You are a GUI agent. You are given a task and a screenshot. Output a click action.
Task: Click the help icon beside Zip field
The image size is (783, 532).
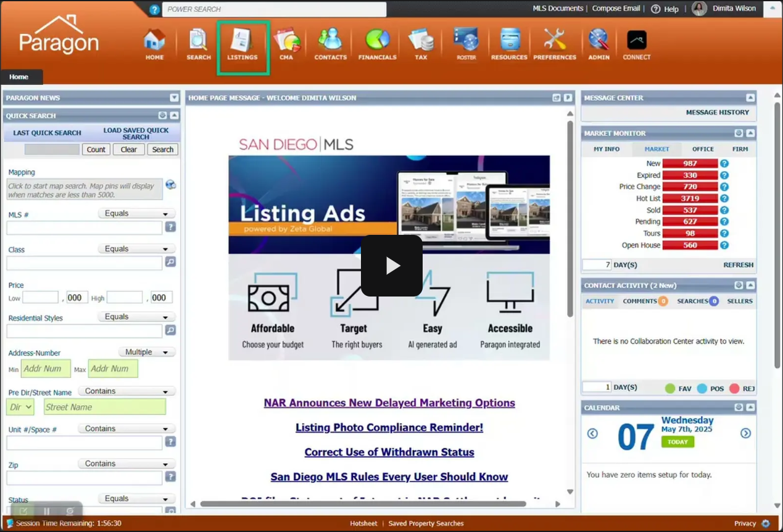click(x=171, y=477)
